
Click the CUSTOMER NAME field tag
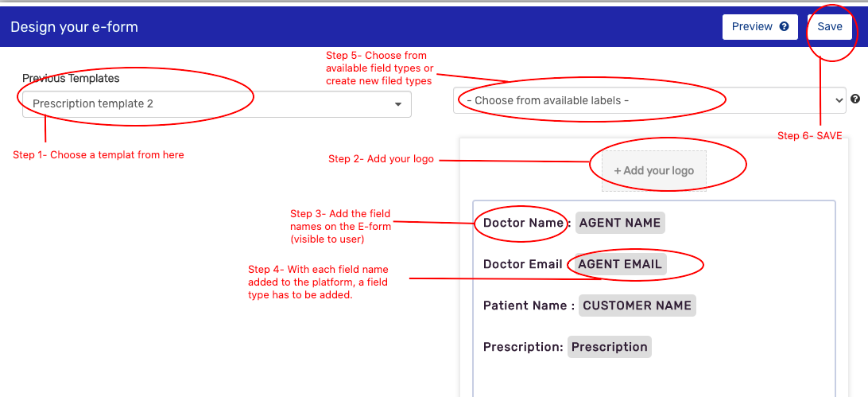(637, 306)
